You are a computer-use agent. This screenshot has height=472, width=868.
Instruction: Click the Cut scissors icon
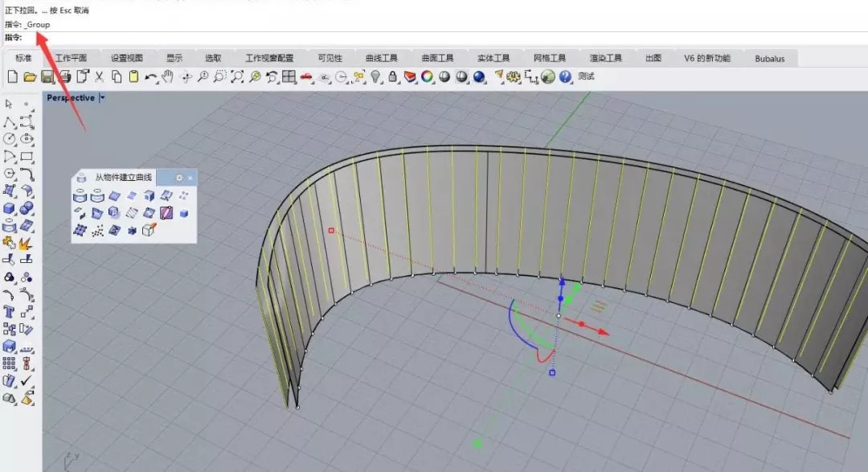100,76
